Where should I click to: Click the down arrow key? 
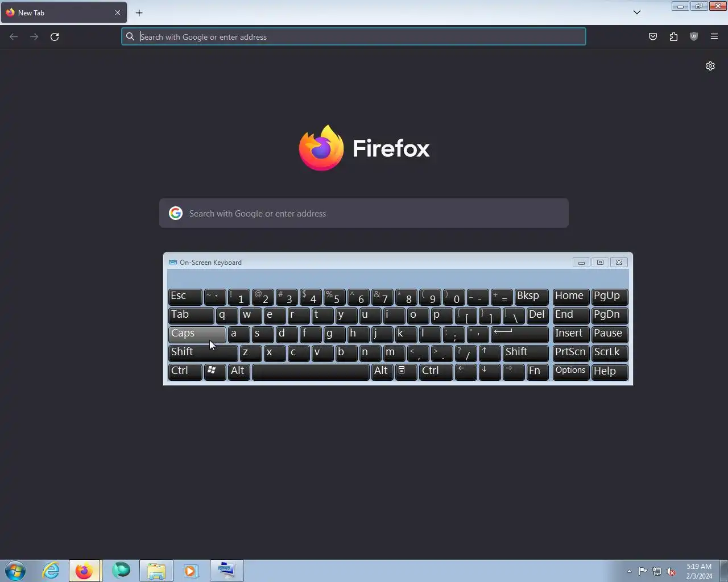(x=490, y=371)
